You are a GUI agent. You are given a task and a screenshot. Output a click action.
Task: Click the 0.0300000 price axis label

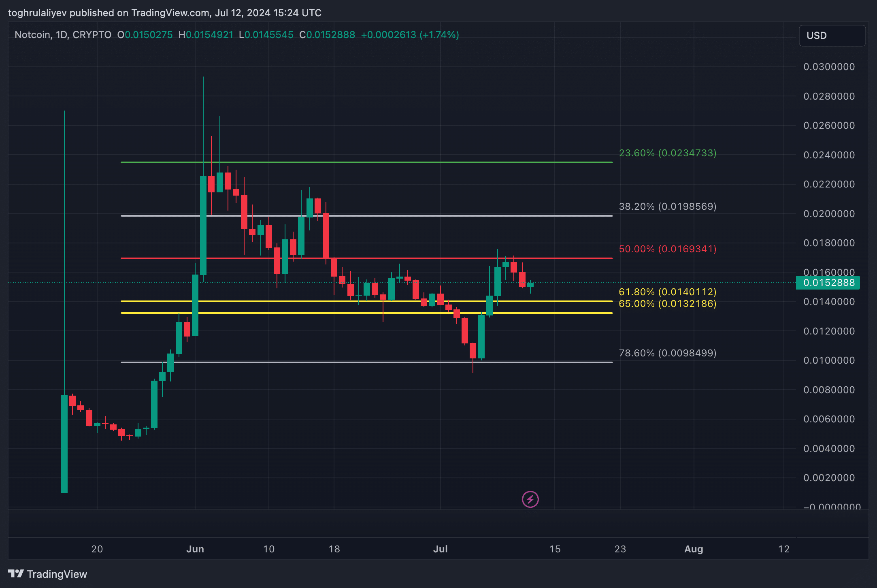coord(829,67)
